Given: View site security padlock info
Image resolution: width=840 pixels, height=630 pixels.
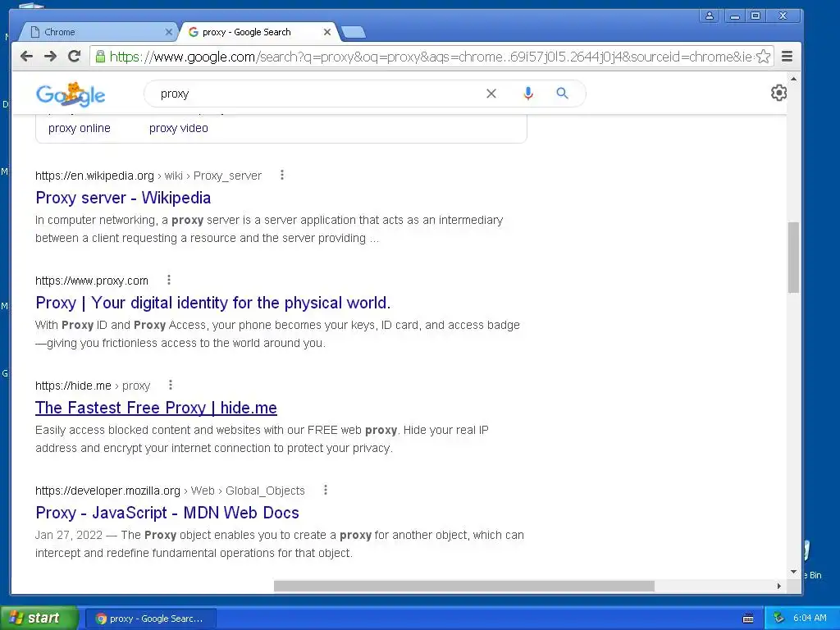Looking at the screenshot, I should (100, 57).
